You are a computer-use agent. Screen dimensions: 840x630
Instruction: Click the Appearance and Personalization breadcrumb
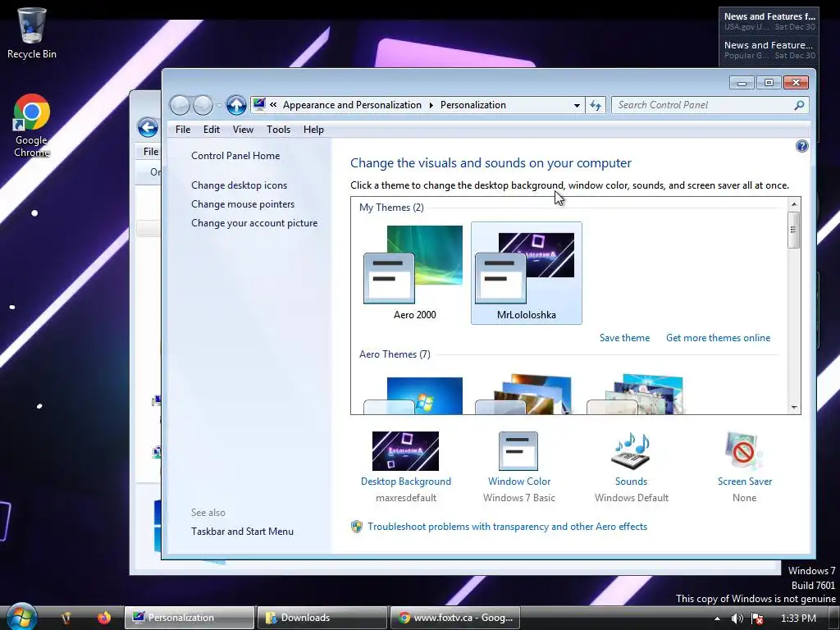click(x=352, y=105)
